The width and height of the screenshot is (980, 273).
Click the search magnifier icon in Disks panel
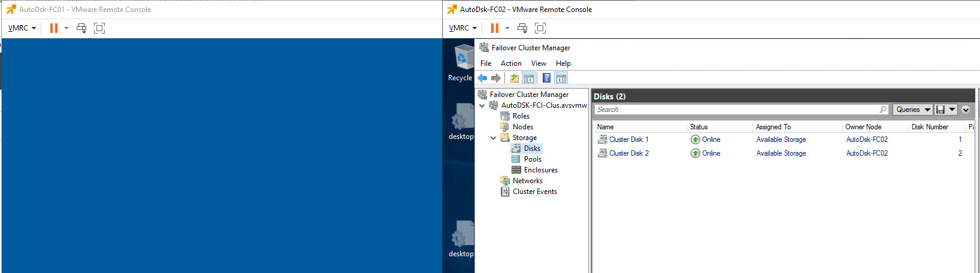tap(883, 110)
